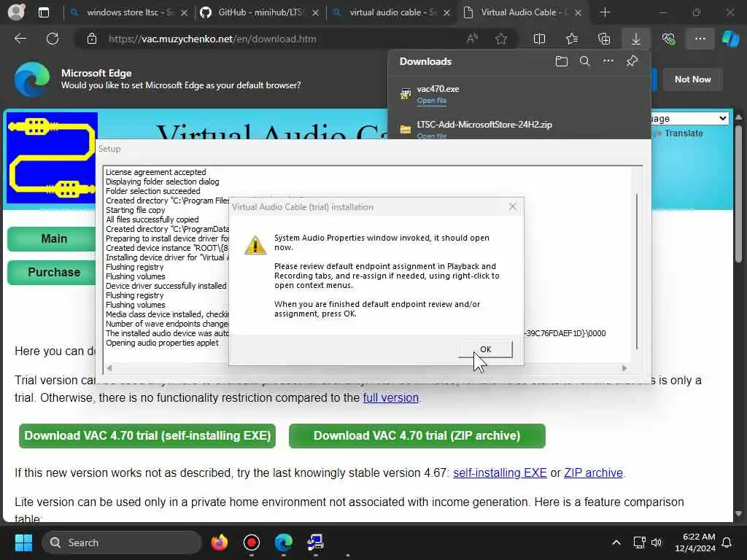Open split screen icon

point(539,39)
